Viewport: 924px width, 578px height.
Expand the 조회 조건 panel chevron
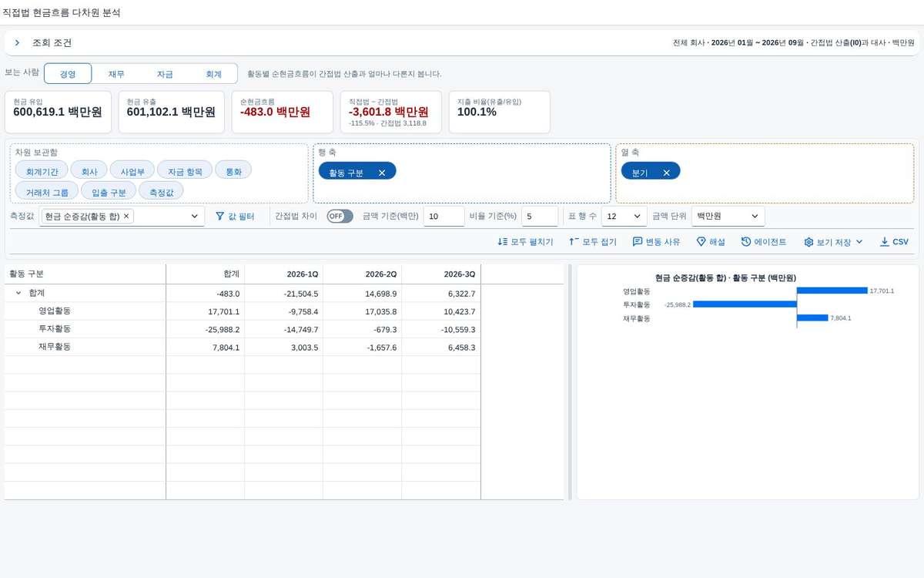coord(17,43)
